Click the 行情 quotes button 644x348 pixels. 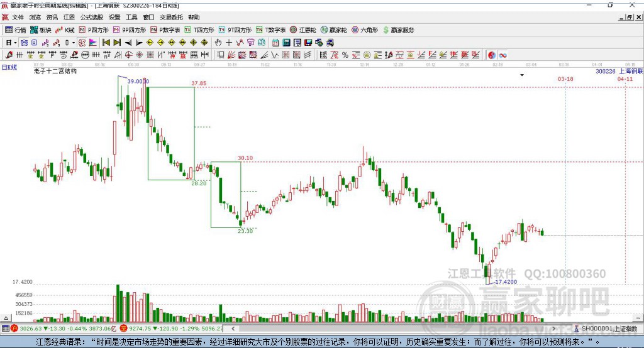[16, 30]
